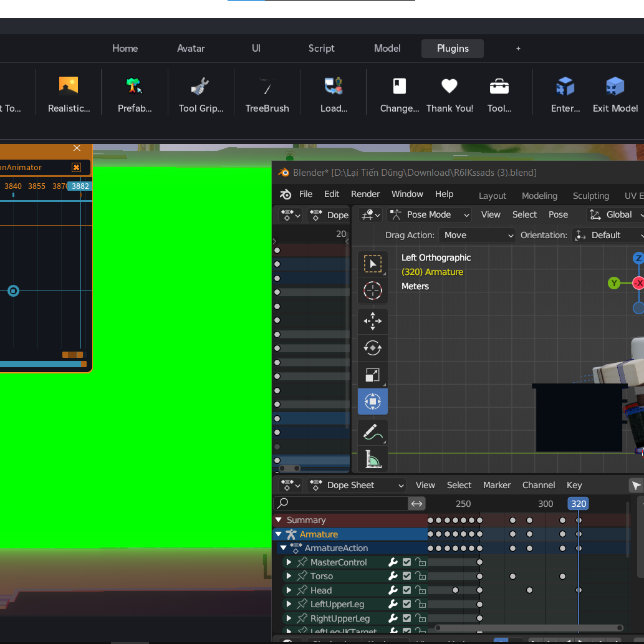The width and height of the screenshot is (644, 644).
Task: Select the Move tool in viewport toolbar
Action: [373, 321]
